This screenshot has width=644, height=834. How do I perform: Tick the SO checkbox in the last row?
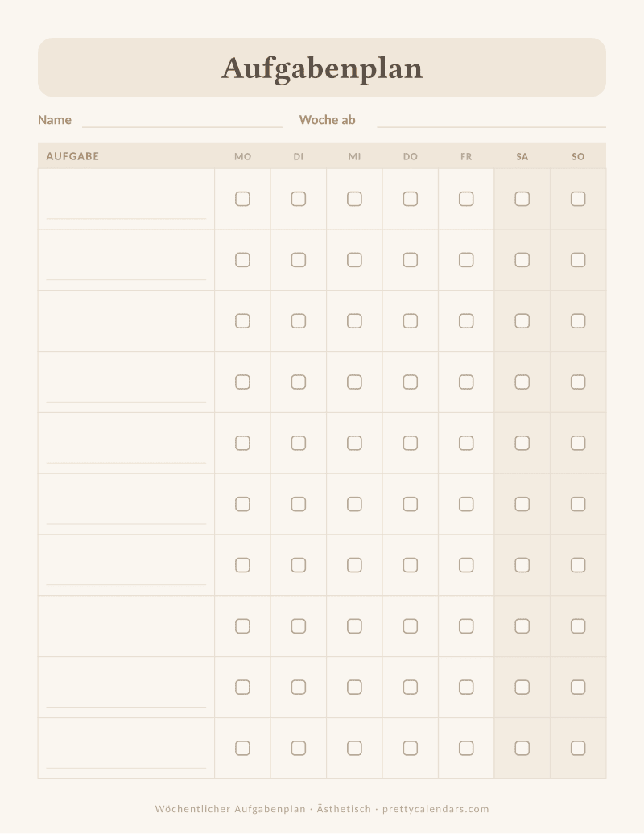click(578, 749)
